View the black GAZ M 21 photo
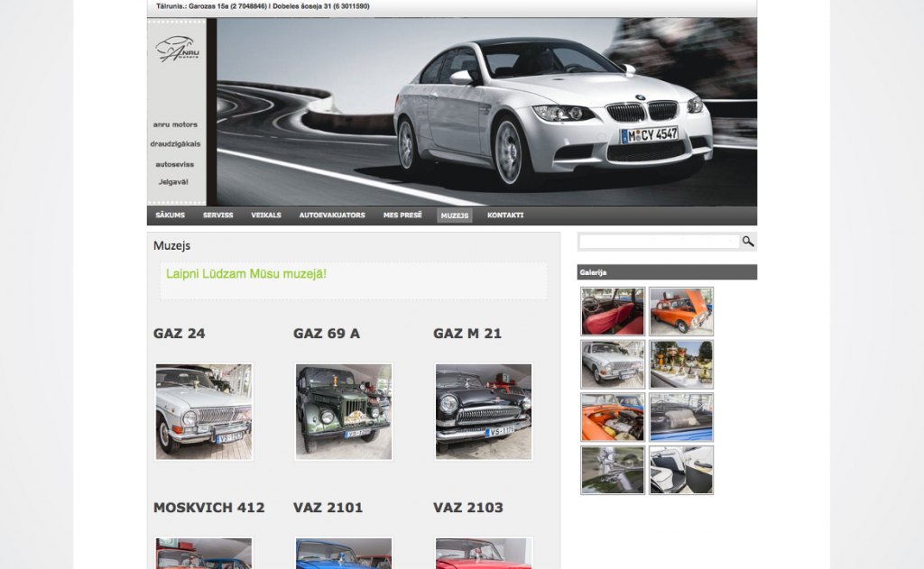 tap(484, 411)
